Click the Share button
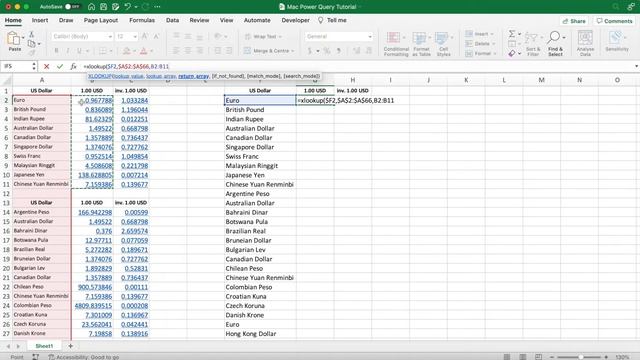 [x=574, y=21]
